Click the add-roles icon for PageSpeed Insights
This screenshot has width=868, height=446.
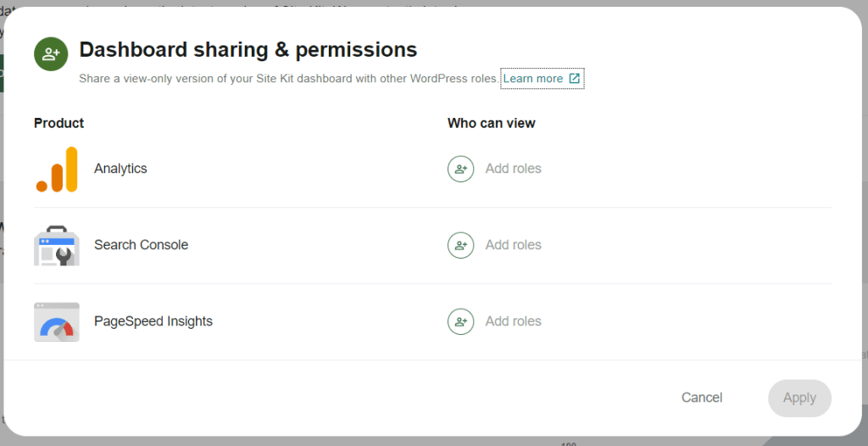[460, 321]
